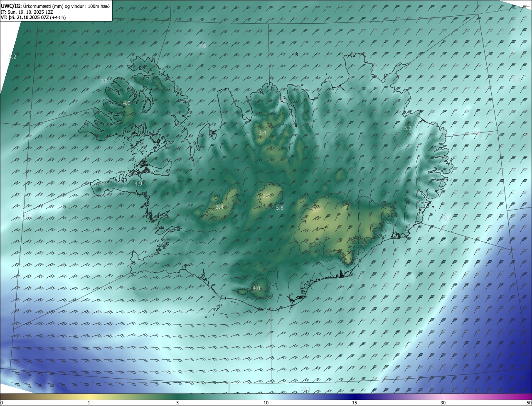Click the '50' tick label of the color scale
Image resolution: width=532 pixels, height=406 pixels.
(x=529, y=403)
